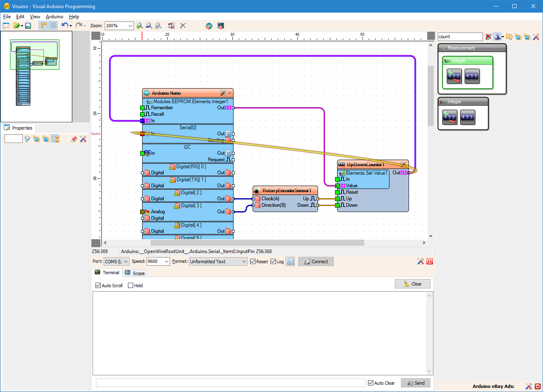Image resolution: width=543 pixels, height=392 pixels.
Task: Open the undo history dropdown arrow
Action: 71,26
